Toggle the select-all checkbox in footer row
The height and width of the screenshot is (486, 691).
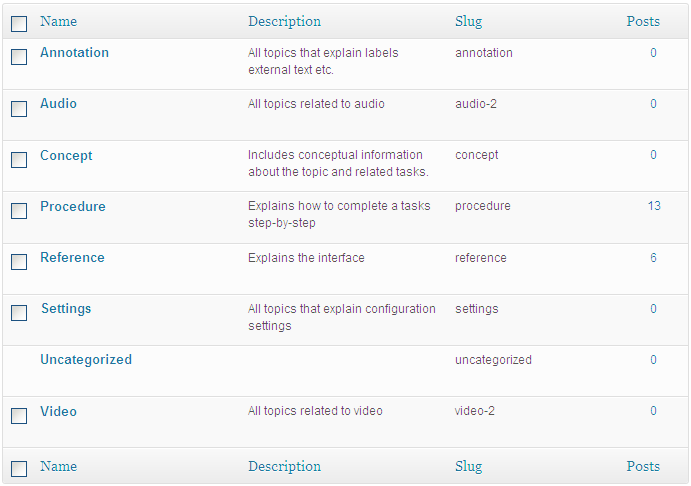tap(19, 469)
